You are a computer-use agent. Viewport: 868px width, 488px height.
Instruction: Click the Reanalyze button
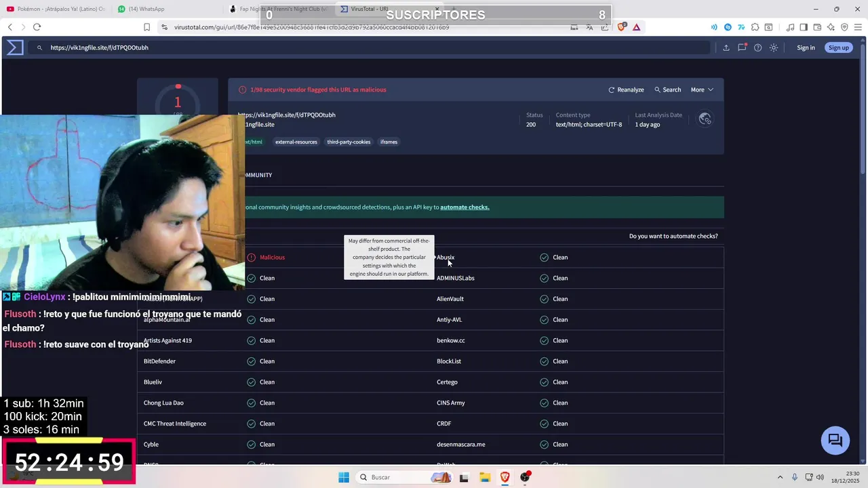(626, 89)
